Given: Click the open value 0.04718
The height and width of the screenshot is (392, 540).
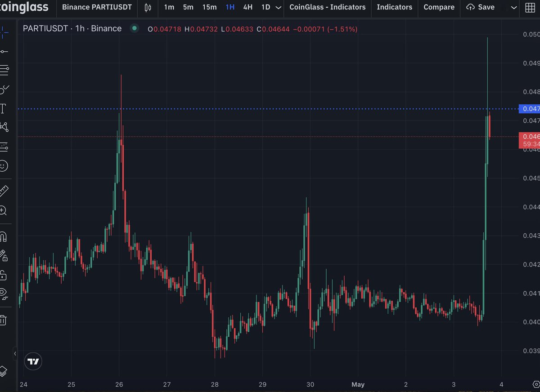Looking at the screenshot, I should [x=168, y=29].
